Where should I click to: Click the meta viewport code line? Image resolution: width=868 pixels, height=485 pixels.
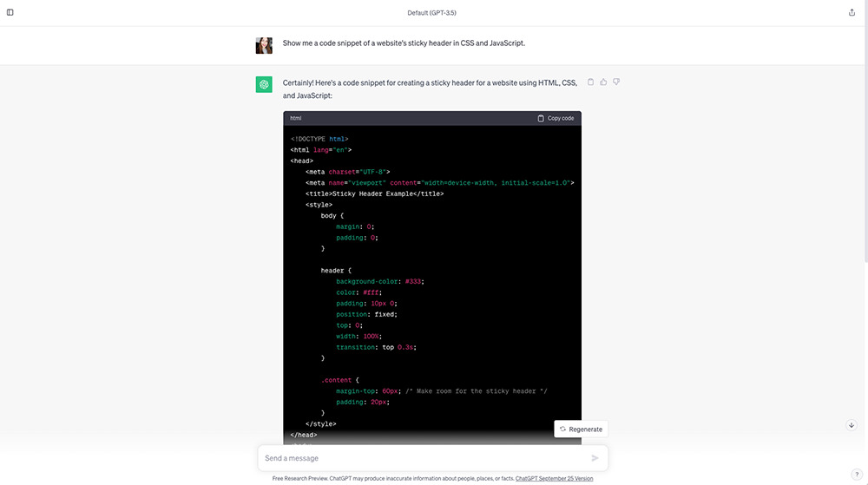point(439,183)
